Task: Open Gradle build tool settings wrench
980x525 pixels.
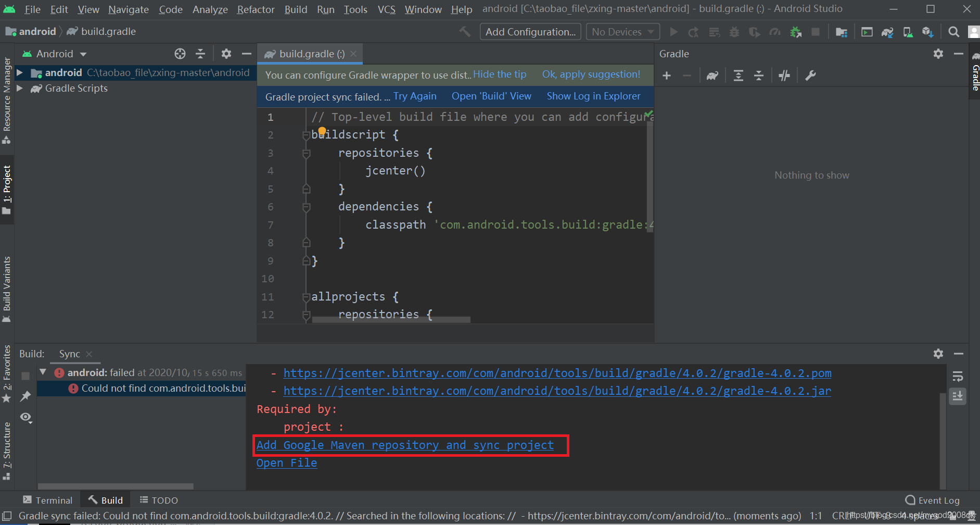Action: (x=810, y=76)
